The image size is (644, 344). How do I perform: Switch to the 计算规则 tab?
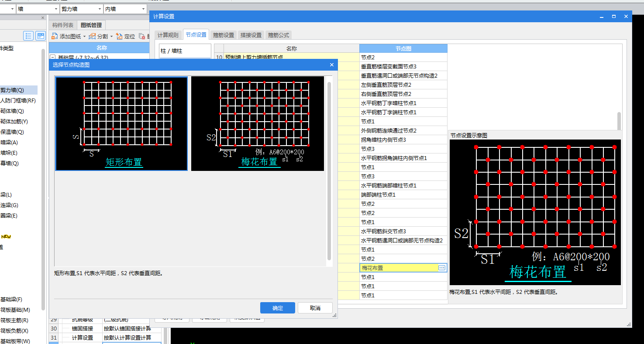coord(168,35)
